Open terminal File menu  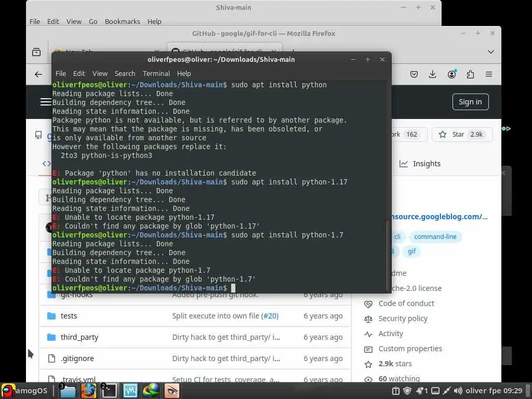(x=61, y=74)
